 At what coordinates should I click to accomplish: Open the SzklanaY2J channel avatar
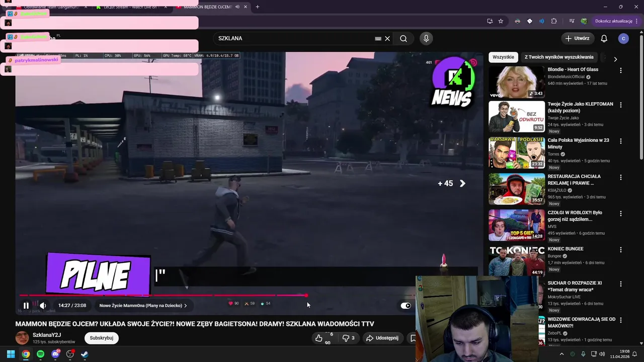click(x=22, y=338)
